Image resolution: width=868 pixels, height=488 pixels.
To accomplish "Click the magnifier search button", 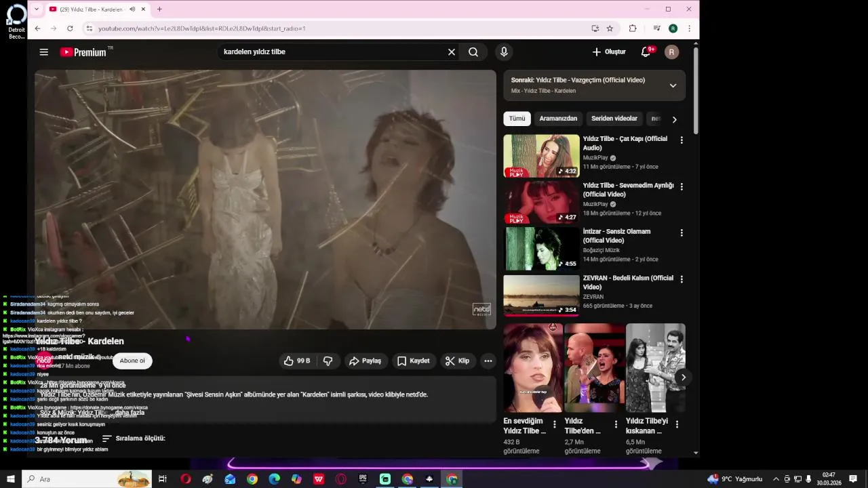I will click(x=473, y=52).
